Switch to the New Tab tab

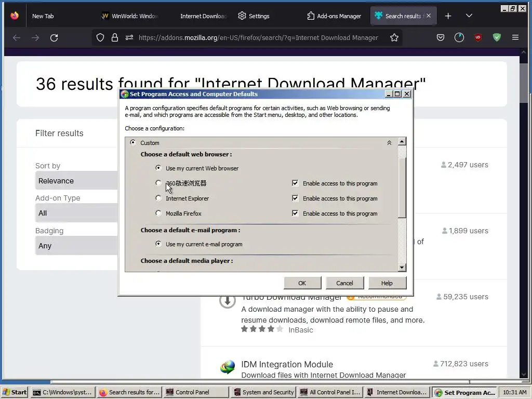coord(43,16)
